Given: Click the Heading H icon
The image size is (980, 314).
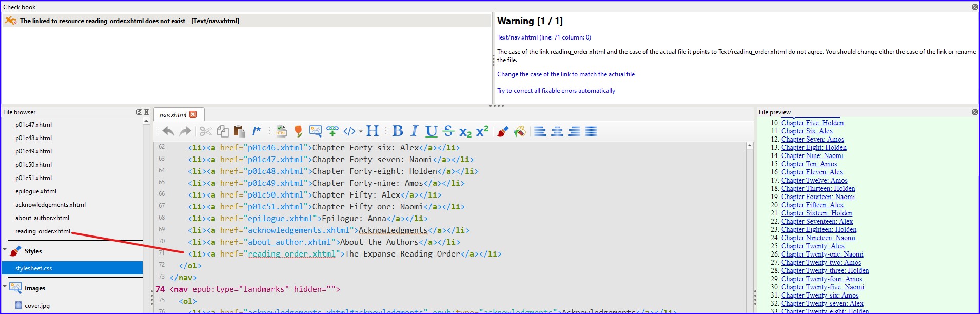Looking at the screenshot, I should tap(373, 131).
